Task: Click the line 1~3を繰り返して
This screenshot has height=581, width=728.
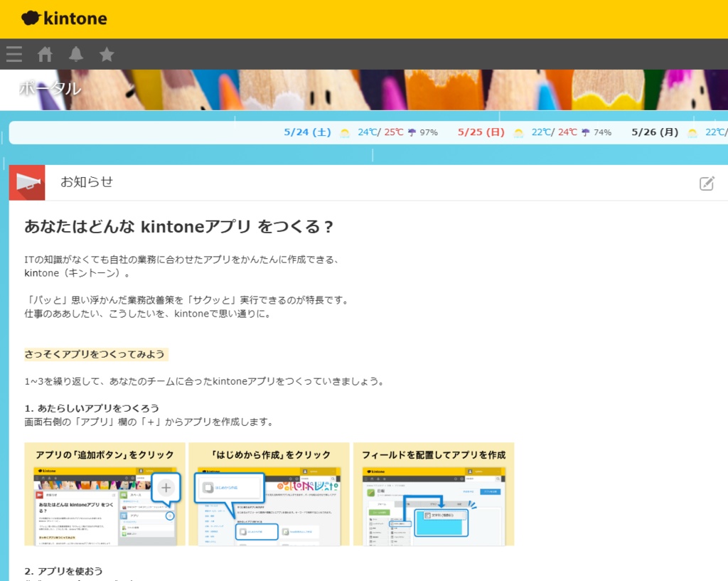Action: [204, 382]
